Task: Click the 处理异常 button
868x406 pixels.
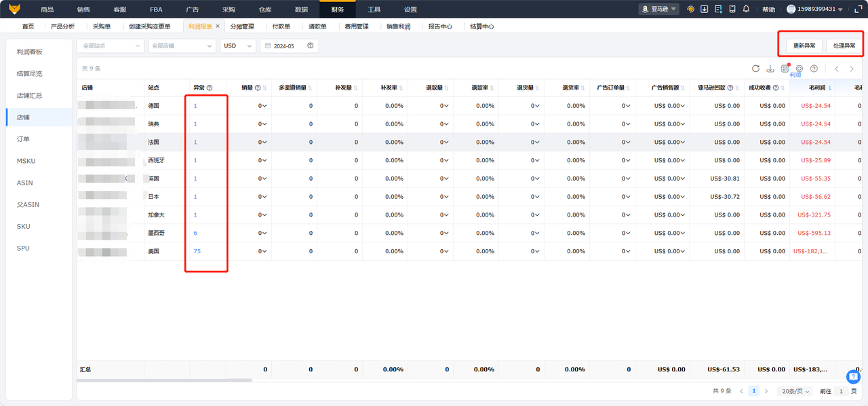Action: (844, 45)
